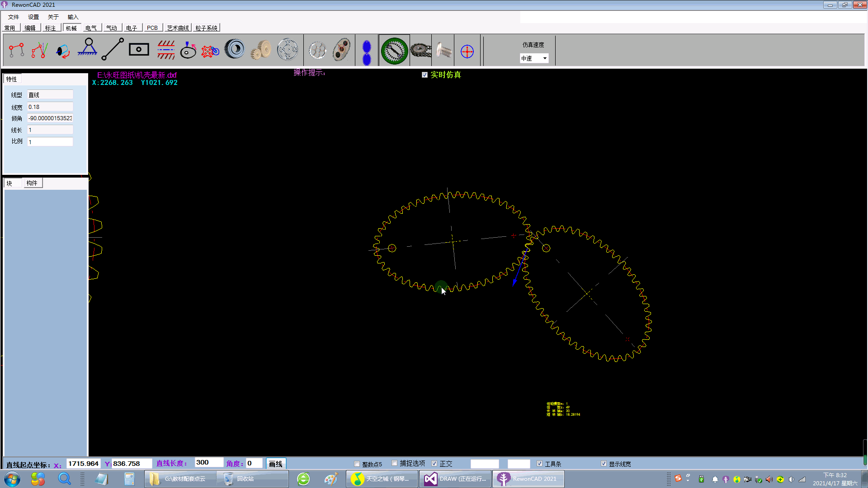Select the blue meshing gears icon

click(367, 52)
